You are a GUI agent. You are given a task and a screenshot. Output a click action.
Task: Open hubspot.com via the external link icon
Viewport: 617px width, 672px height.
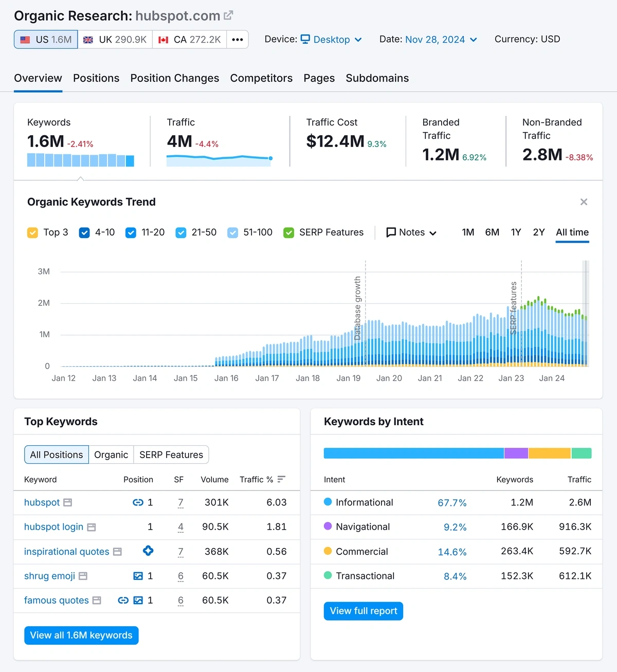click(228, 15)
